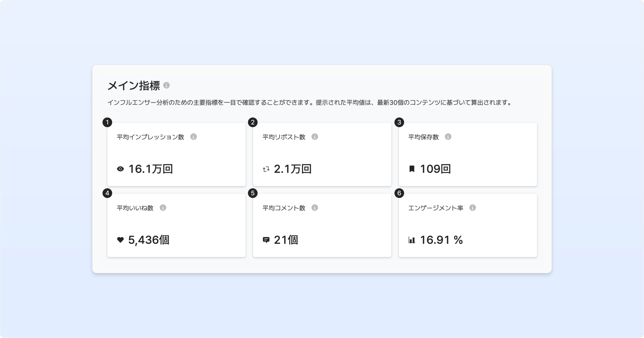Click the 16.91 % engagement value
Image resolution: width=644 pixels, height=338 pixels.
[x=441, y=240]
